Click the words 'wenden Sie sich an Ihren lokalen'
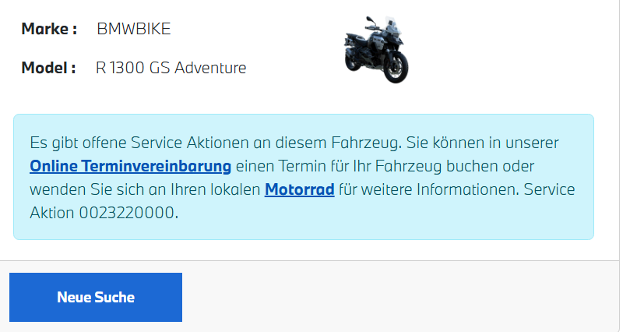The image size is (644, 332). (145, 189)
